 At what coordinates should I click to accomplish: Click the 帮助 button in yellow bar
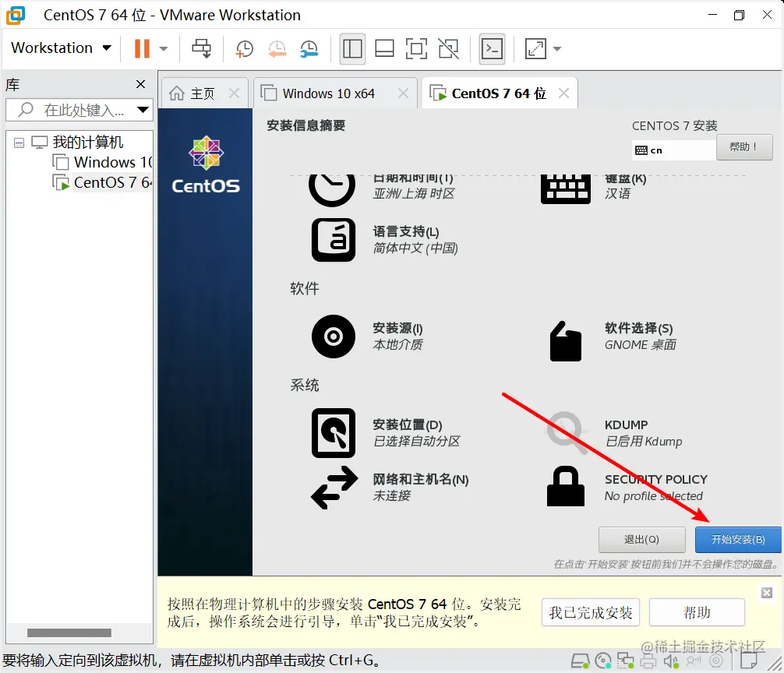[697, 612]
